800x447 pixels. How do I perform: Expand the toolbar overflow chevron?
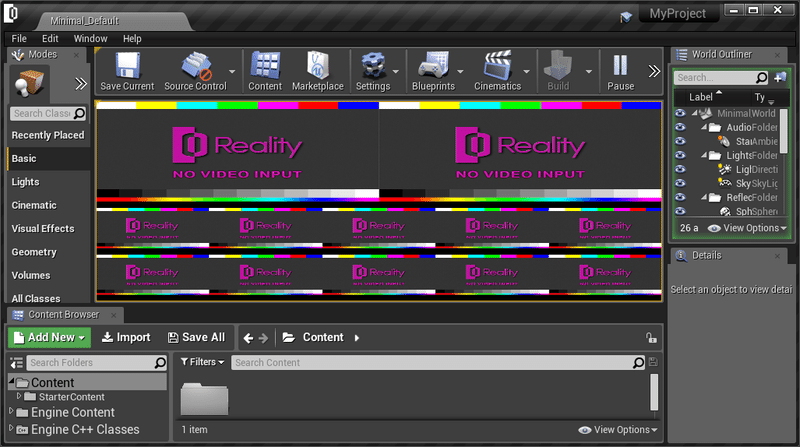pyautogui.click(x=654, y=71)
